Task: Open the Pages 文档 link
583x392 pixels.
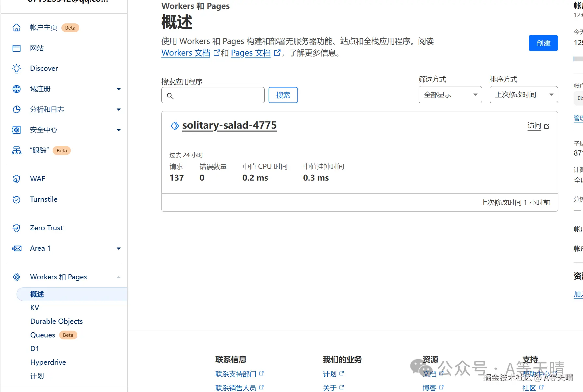Action: click(251, 53)
